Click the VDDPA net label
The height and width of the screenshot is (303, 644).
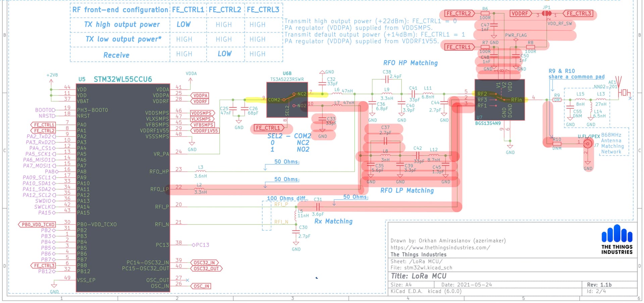tap(200, 96)
